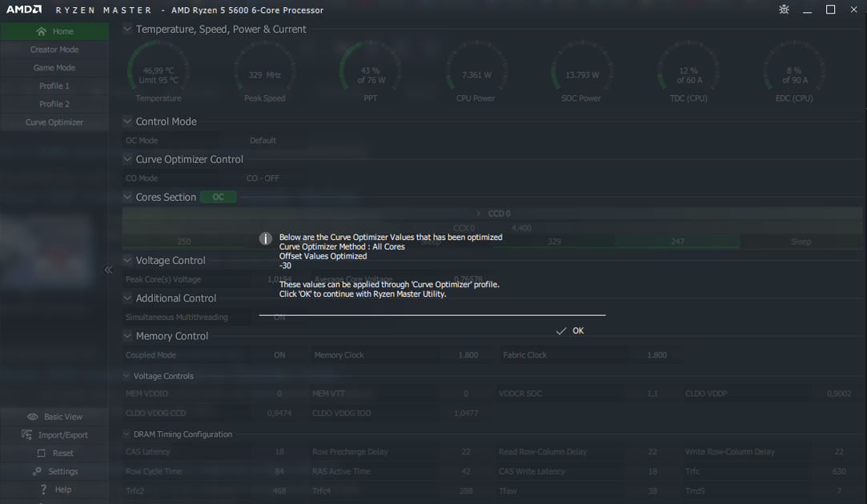Viewport: 867px width, 504px height.
Task: Click the MEM VDDIO value 0
Action: 279,394
